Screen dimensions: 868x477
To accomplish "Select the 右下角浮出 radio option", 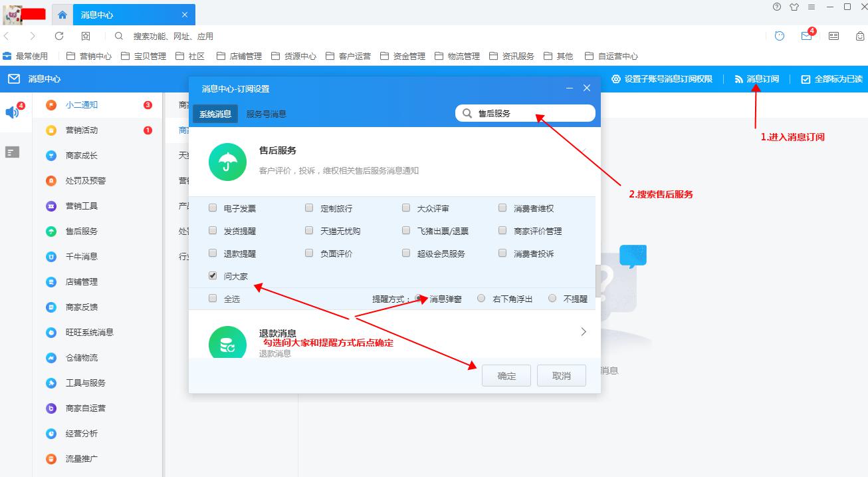I will (481, 298).
